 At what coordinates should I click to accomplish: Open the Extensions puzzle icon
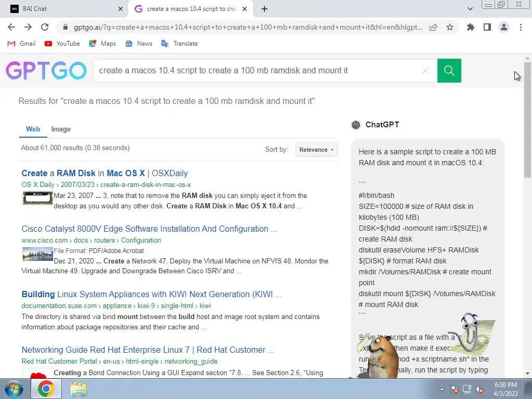pyautogui.click(x=471, y=27)
